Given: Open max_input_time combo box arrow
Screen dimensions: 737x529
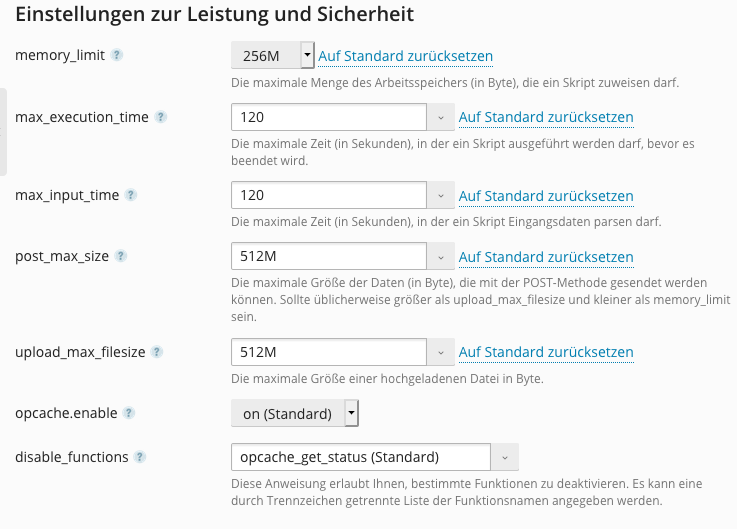Looking at the screenshot, I should point(442,196).
